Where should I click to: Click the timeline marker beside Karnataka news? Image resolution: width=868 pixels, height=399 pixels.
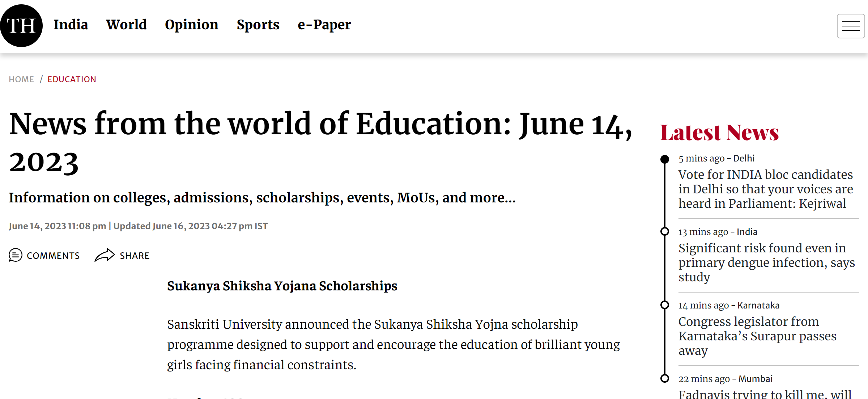point(665,305)
